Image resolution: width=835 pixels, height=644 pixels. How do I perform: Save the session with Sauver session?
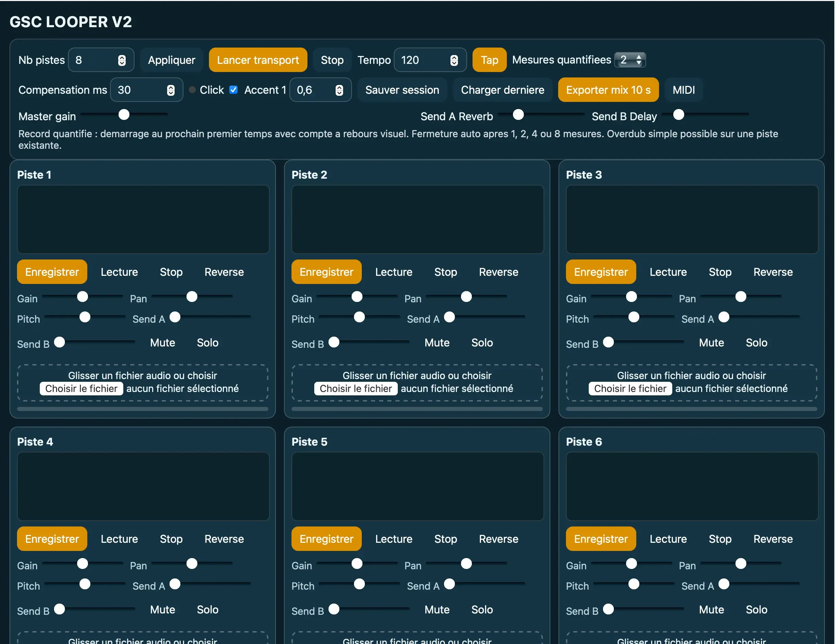(x=402, y=90)
